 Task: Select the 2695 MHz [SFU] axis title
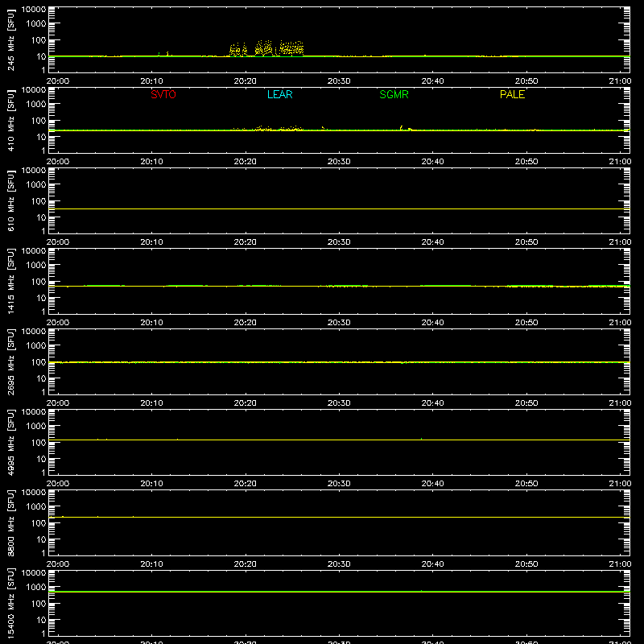coord(10,361)
